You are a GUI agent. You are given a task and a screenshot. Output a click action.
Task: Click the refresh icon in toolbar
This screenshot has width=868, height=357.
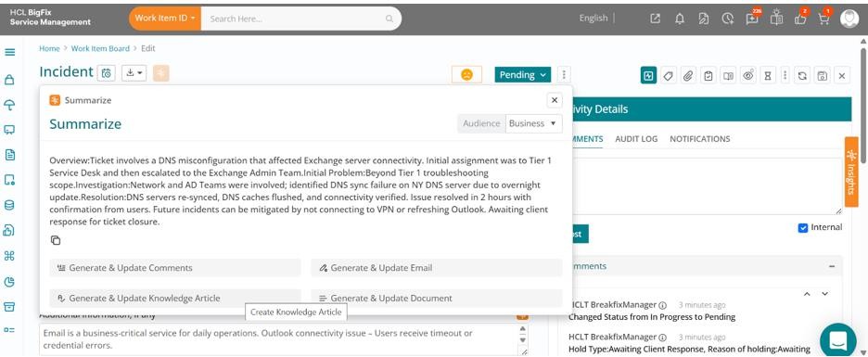pyautogui.click(x=802, y=76)
